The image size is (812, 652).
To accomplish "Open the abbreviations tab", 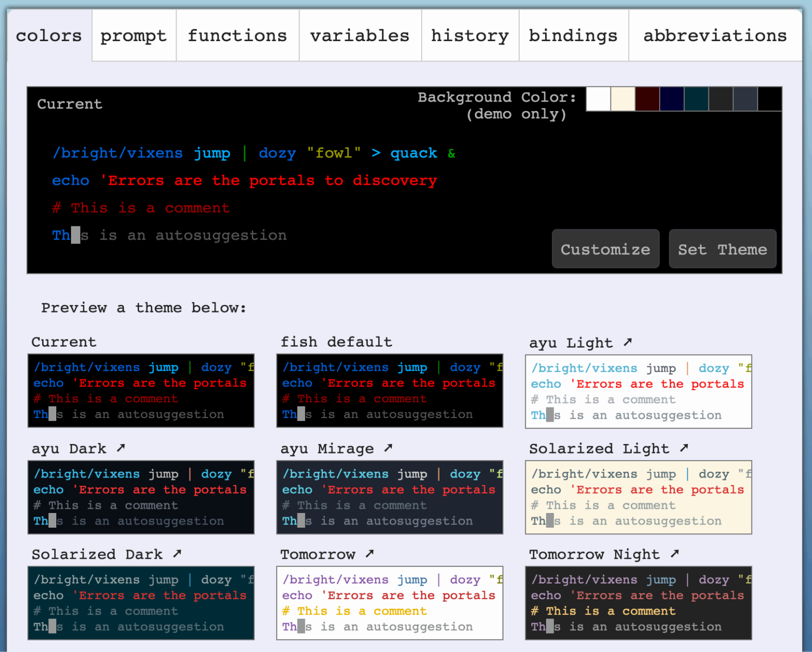I will coord(714,35).
